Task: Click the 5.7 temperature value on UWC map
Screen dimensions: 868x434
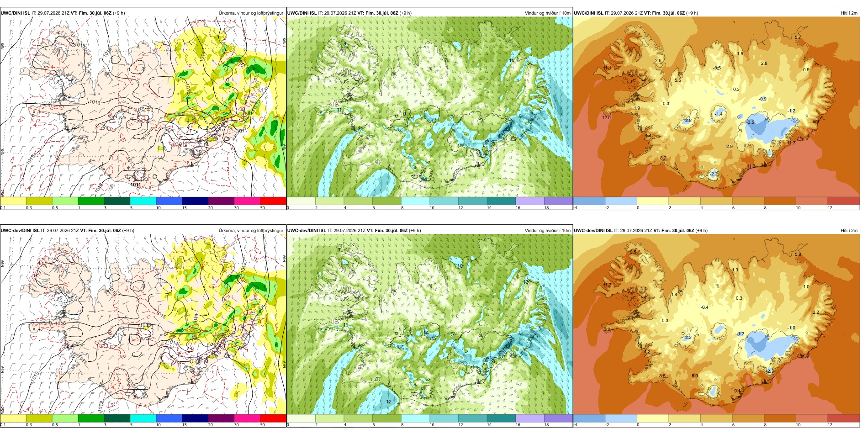Action: click(x=798, y=37)
